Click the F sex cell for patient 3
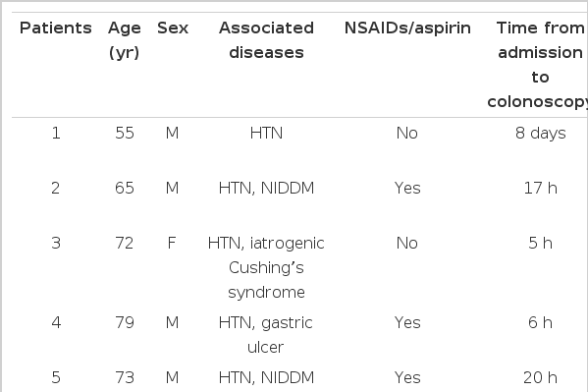588x392 pixels. click(172, 244)
